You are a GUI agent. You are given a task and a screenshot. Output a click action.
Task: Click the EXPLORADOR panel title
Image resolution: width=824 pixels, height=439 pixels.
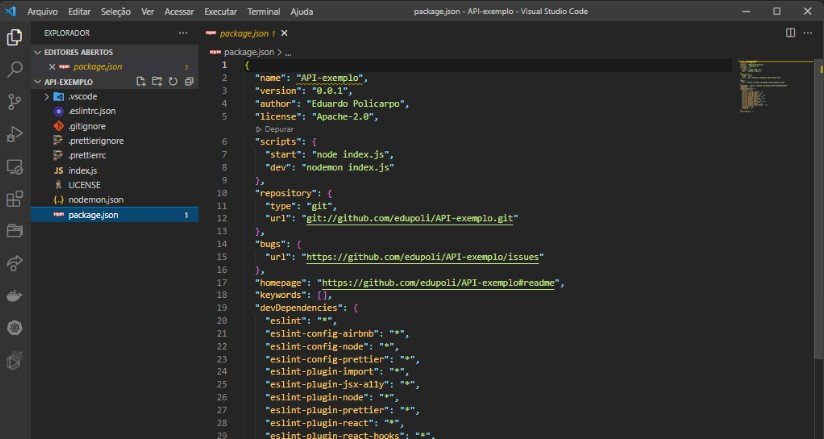[67, 33]
